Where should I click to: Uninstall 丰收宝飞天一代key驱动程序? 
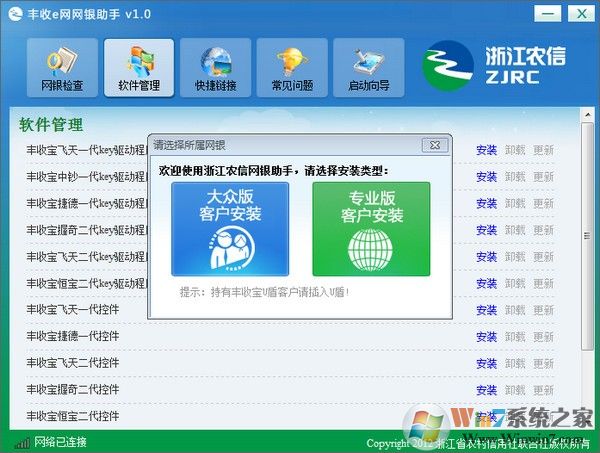(x=515, y=150)
